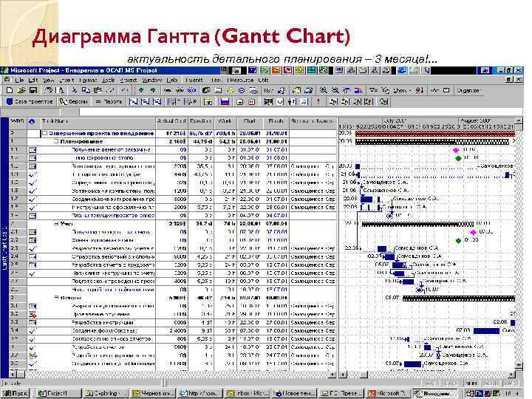532x399 pixels.
Task: Open the Window menu
Action: [152, 80]
